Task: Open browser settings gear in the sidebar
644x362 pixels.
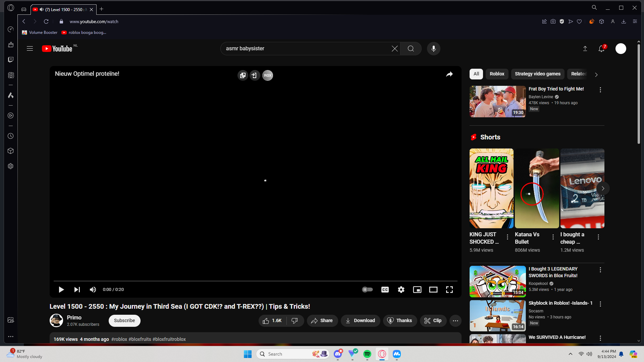Action: point(11,166)
